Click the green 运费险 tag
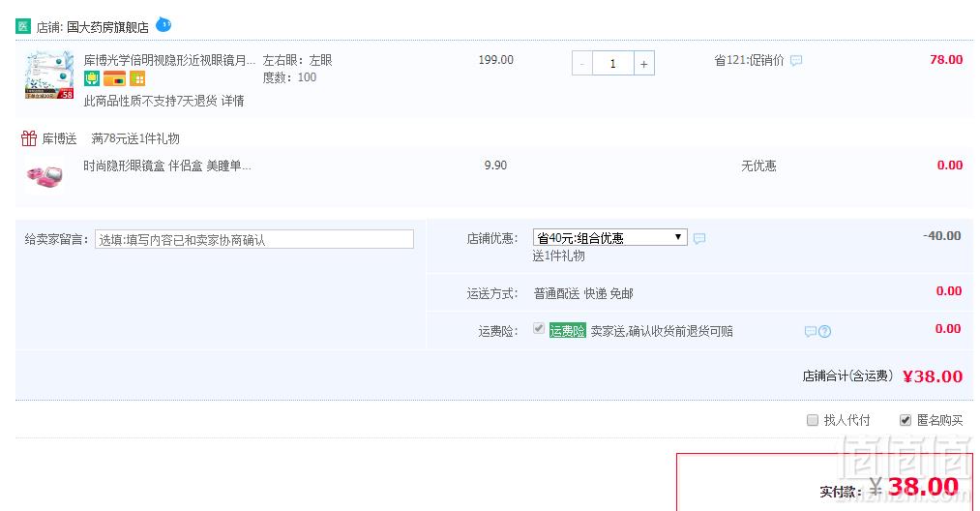The image size is (980, 511). [x=568, y=331]
